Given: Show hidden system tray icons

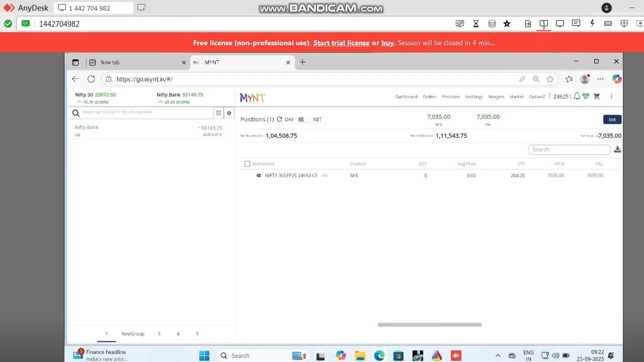Looking at the screenshot, I should pyautogui.click(x=498, y=355).
